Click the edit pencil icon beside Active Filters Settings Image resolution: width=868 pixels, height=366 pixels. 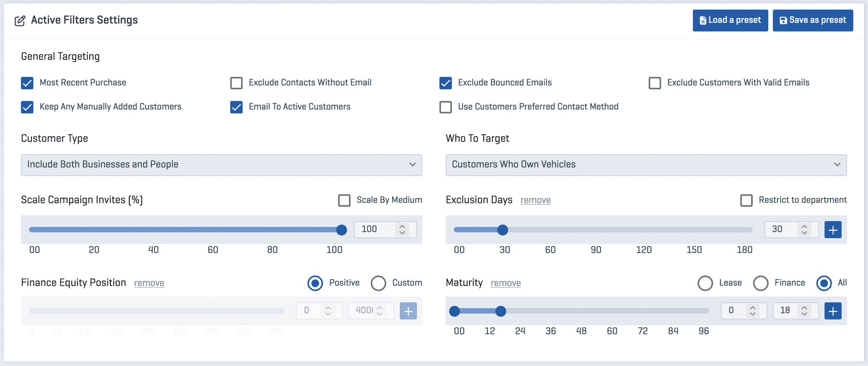coord(20,21)
